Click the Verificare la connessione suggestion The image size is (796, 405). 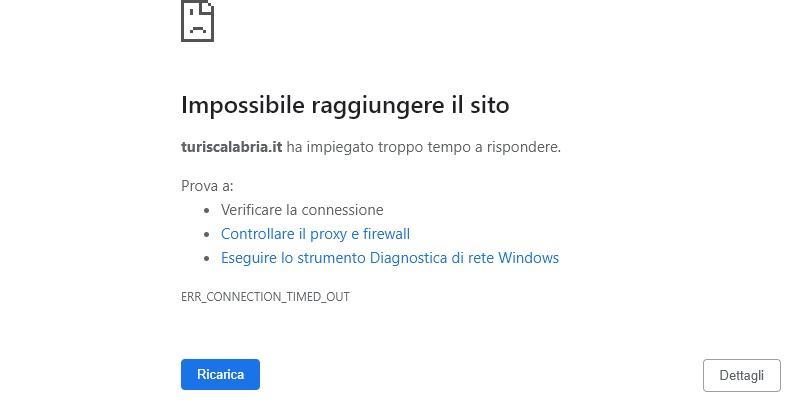click(x=302, y=210)
